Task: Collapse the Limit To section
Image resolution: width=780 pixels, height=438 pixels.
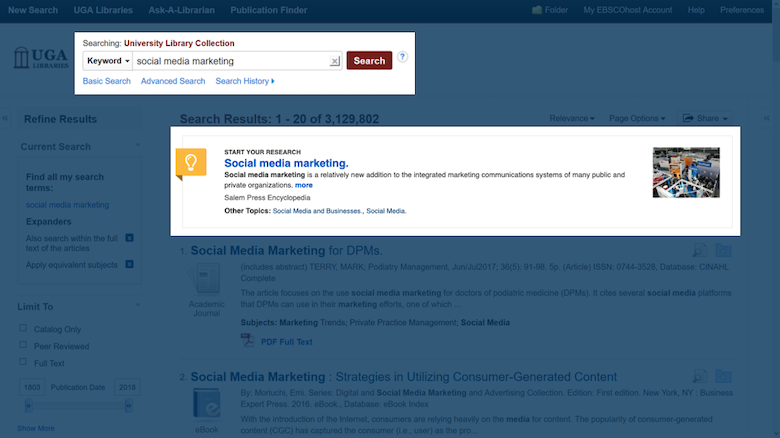Action: tap(138, 305)
